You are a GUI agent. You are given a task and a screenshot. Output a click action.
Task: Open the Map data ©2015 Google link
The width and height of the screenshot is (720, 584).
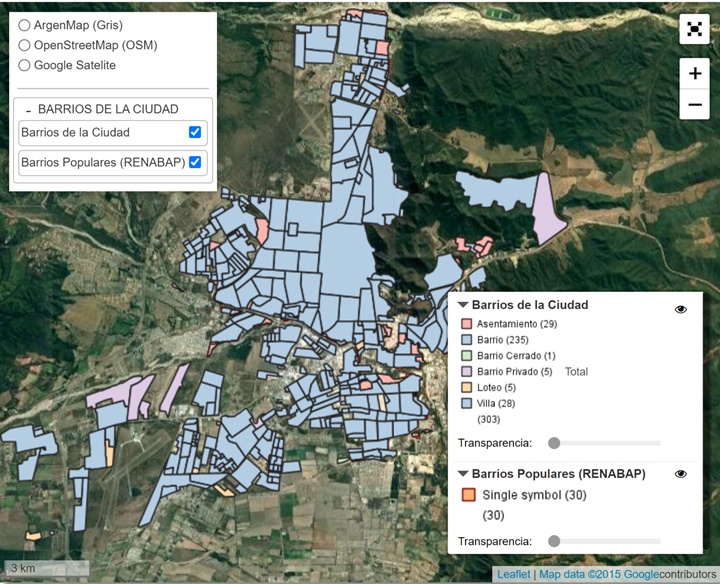(x=599, y=574)
